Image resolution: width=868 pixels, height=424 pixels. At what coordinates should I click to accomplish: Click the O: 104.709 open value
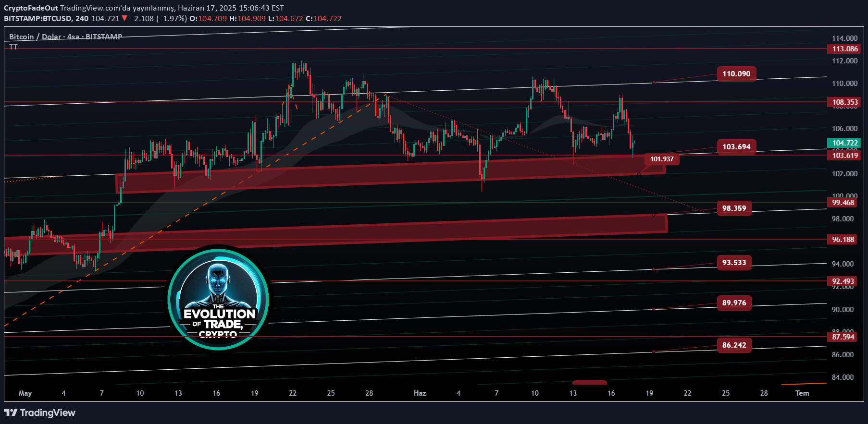coord(208,19)
